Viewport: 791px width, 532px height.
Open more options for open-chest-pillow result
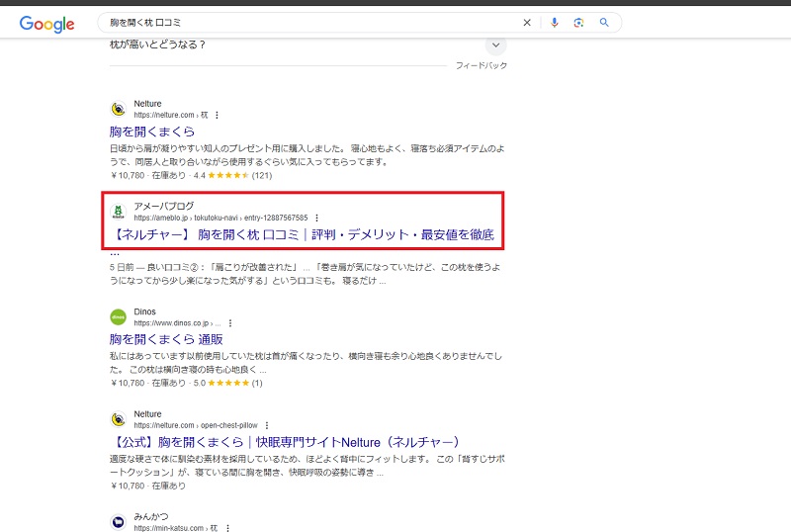(x=267, y=425)
